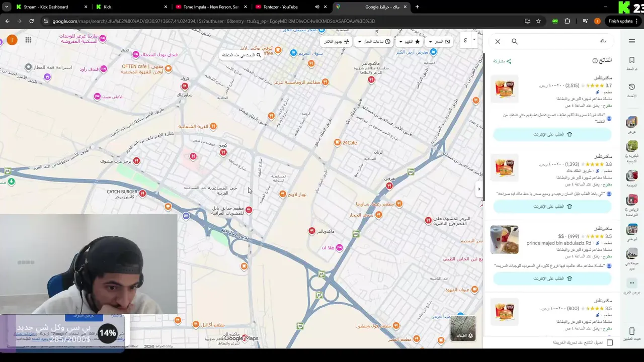Select the CATCH BURGER map pin
The height and width of the screenshot is (362, 644).
click(x=143, y=193)
